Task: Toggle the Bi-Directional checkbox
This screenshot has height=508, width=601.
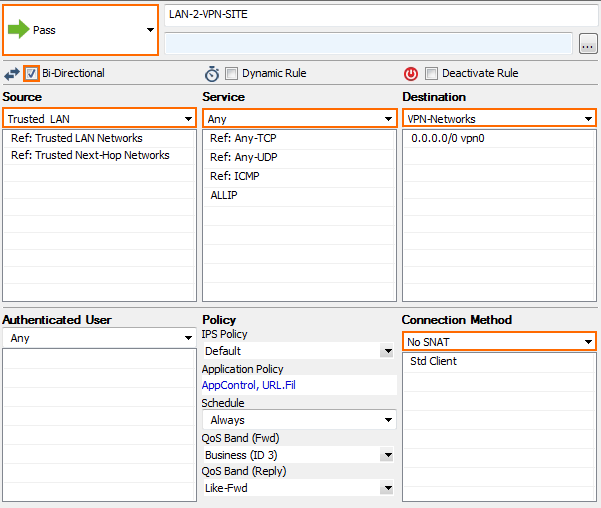Action: tap(31, 73)
